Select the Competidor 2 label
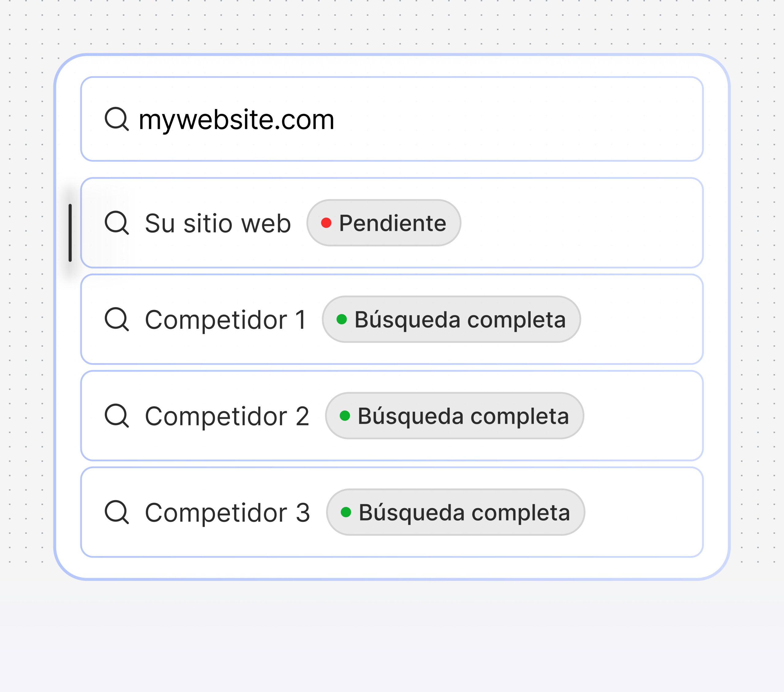This screenshot has width=784, height=692. click(x=227, y=416)
